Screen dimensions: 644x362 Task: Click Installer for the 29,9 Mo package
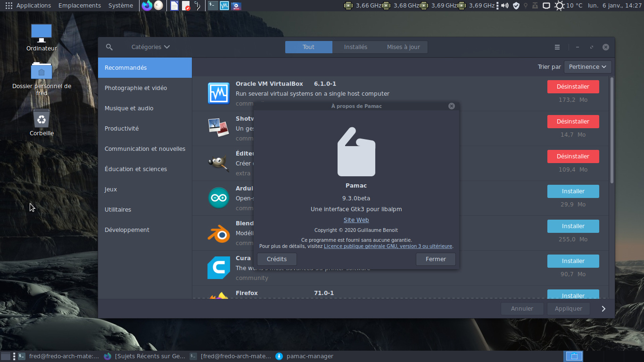pos(573,191)
